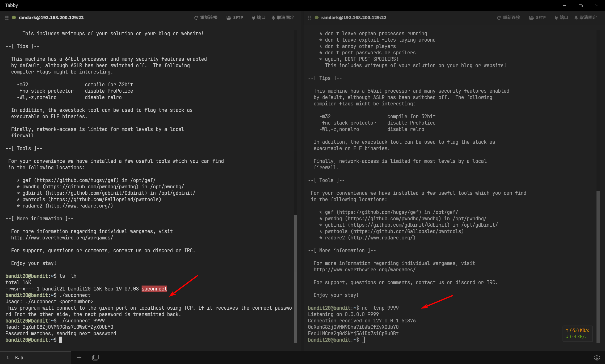The image size is (605, 364).
Task: Click the green connection status dot in the right pane
Action: coord(317,17)
